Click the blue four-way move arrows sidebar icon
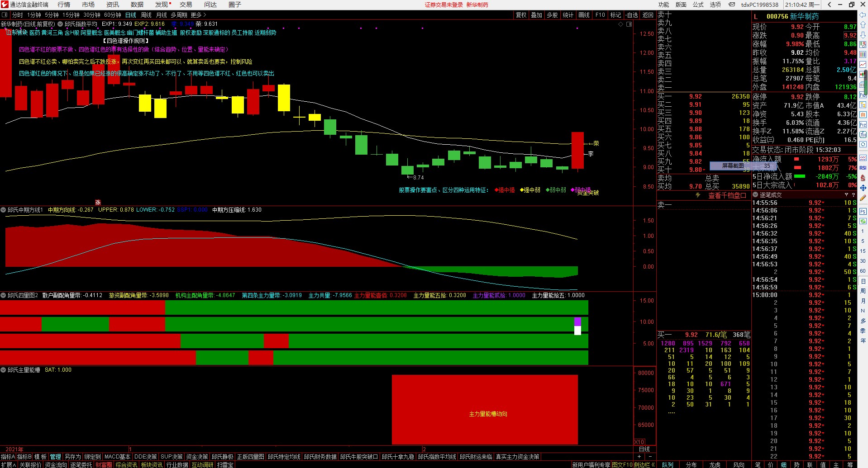868x468 pixels. point(863,188)
